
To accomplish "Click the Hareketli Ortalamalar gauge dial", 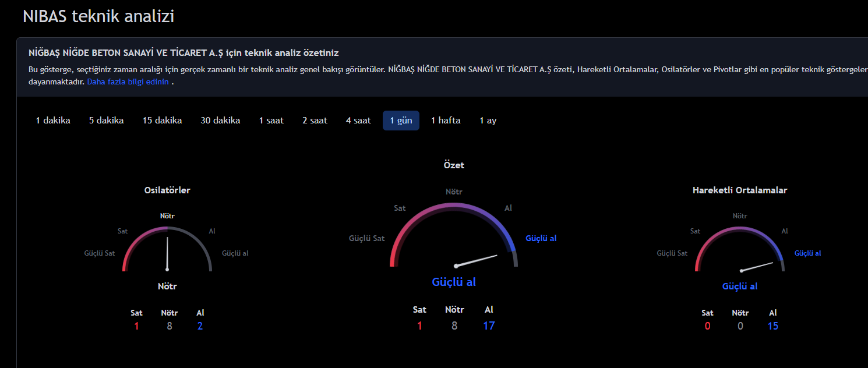I will pos(740,249).
